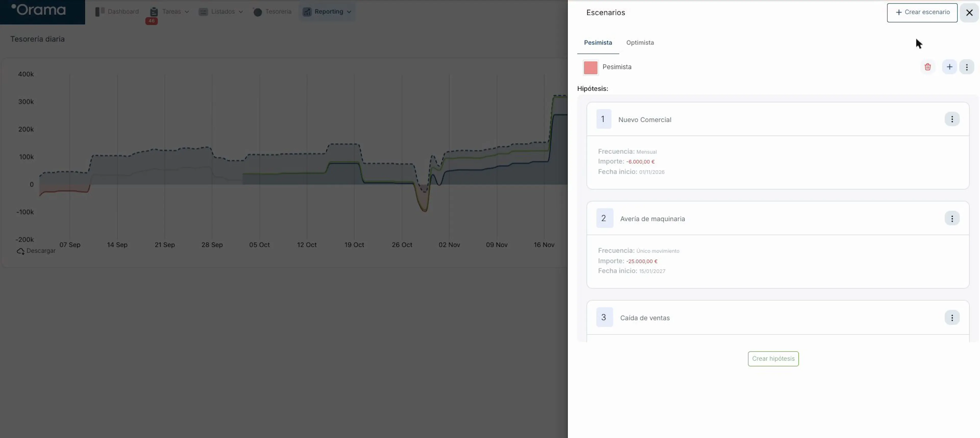This screenshot has width=980, height=438.
Task: Close the Escenarios side panel
Action: coord(969,12)
